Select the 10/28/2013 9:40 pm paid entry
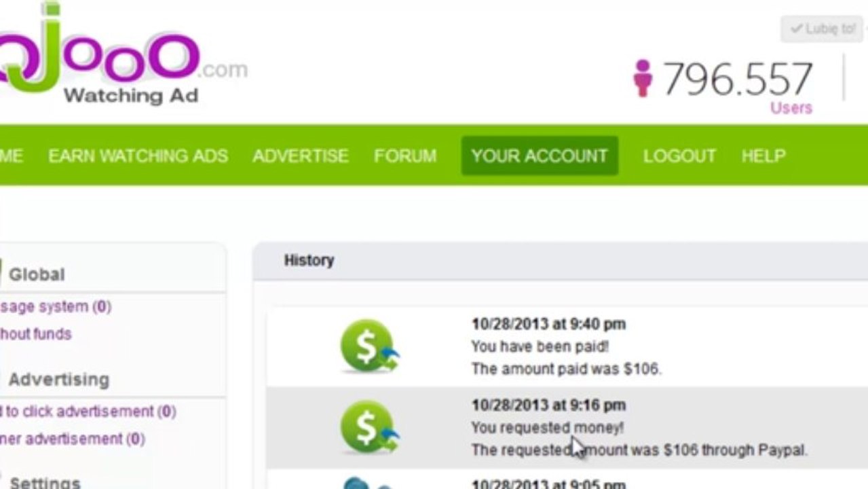This screenshot has width=868, height=489. click(567, 346)
